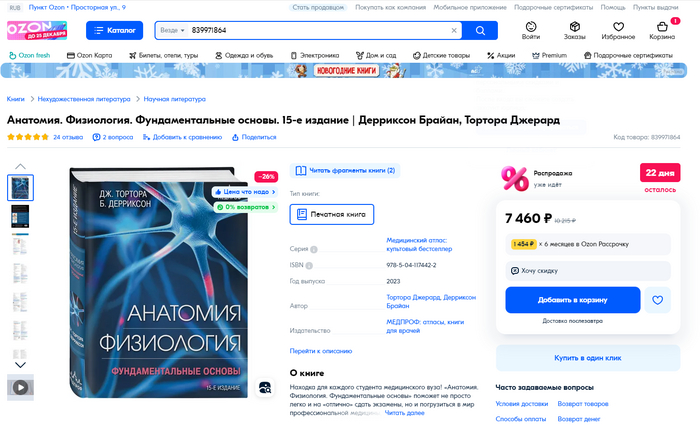Image resolution: width=700 pixels, height=435 pixels.
Task: Open the Электроника category menu
Action: tap(315, 55)
